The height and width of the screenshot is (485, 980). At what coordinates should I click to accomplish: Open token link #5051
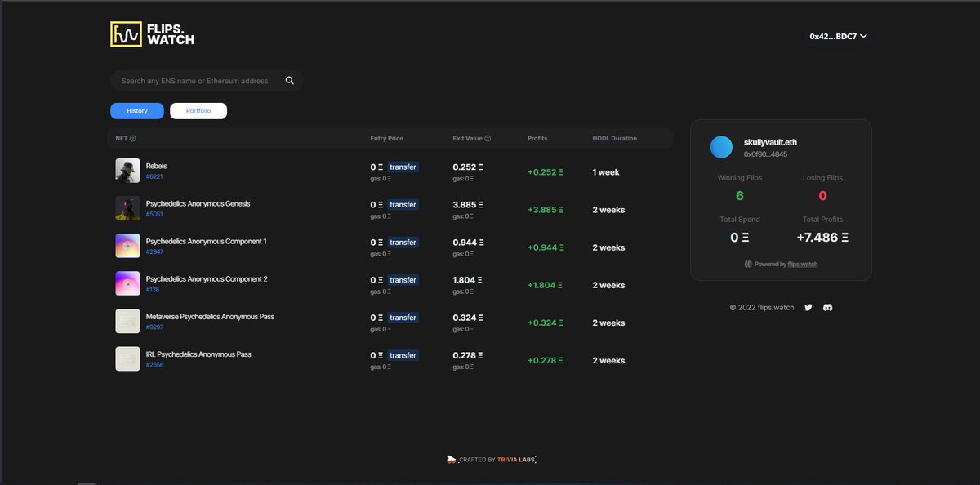[154, 214]
